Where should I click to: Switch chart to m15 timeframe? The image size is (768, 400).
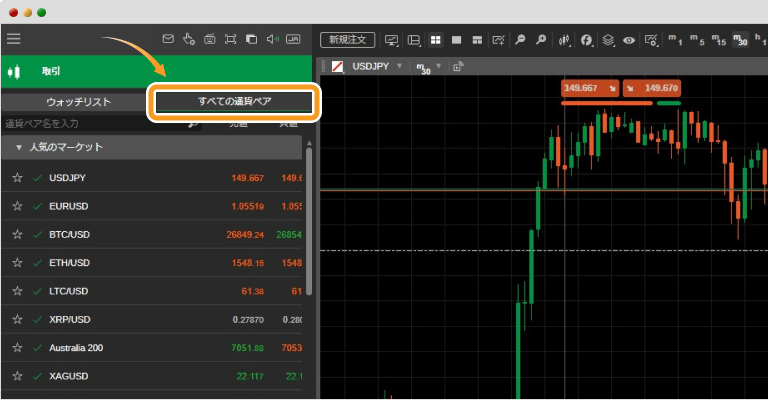[x=719, y=40]
